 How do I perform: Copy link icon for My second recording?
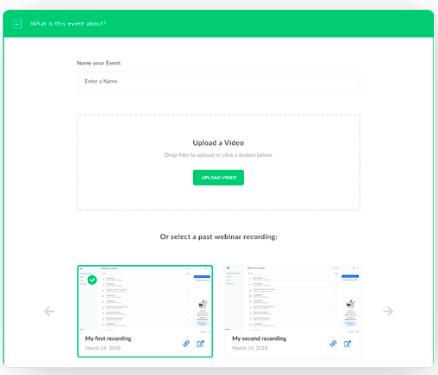coord(333,343)
